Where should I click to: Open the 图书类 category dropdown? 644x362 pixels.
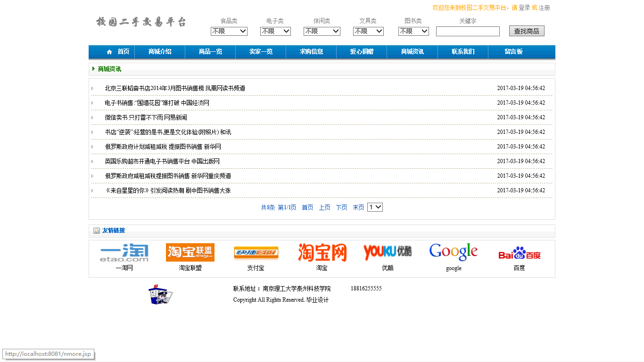(x=413, y=31)
